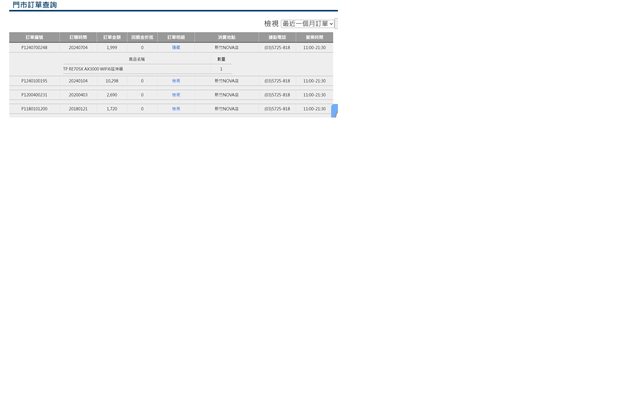Click the 10,298 order amount cell
The width and height of the screenshot is (640, 419).
[112, 81]
